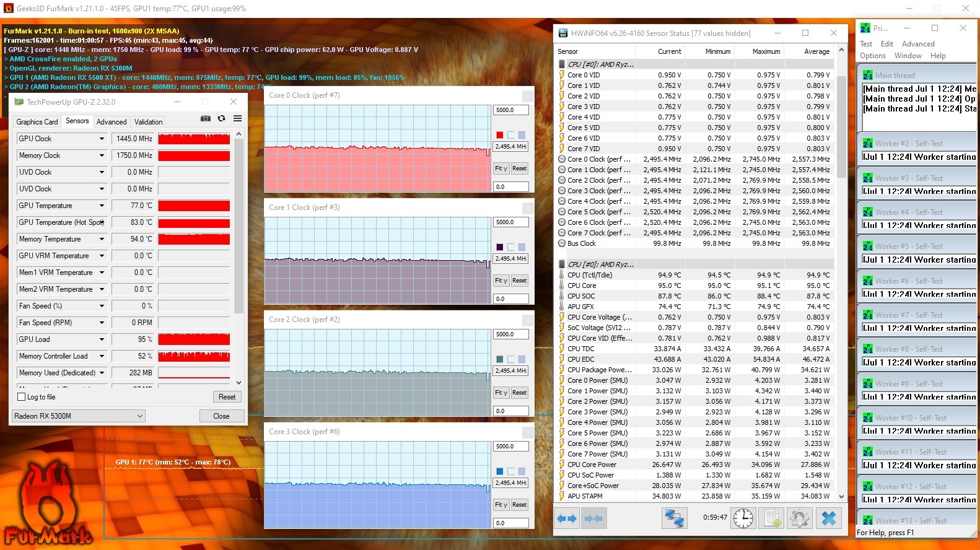Viewport: 980px width, 550px height.
Task: Open the GPU Clock sensor dropdown
Action: point(102,139)
